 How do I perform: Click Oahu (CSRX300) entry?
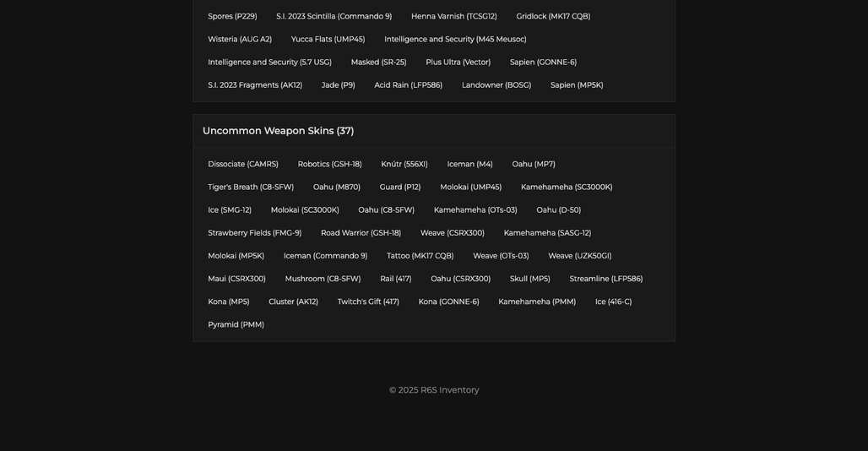click(x=460, y=279)
